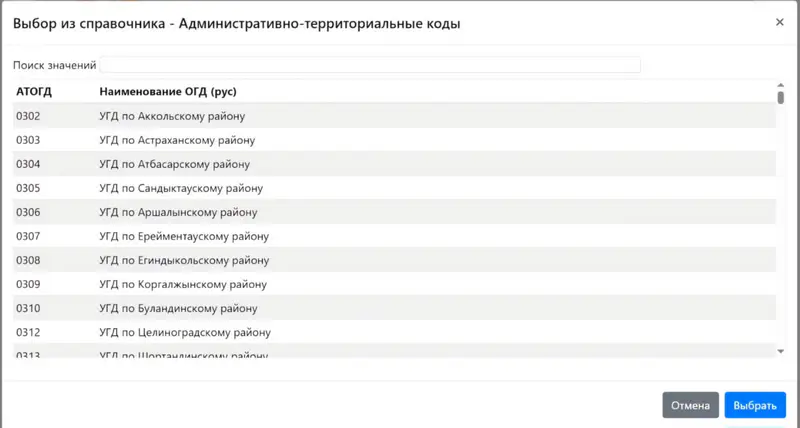Image resolution: width=800 pixels, height=428 pixels.
Task: Click the scrollbar down arrow
Action: (781, 351)
